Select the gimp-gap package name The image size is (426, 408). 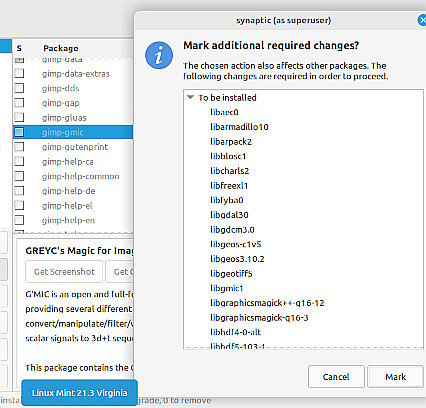coord(61,103)
